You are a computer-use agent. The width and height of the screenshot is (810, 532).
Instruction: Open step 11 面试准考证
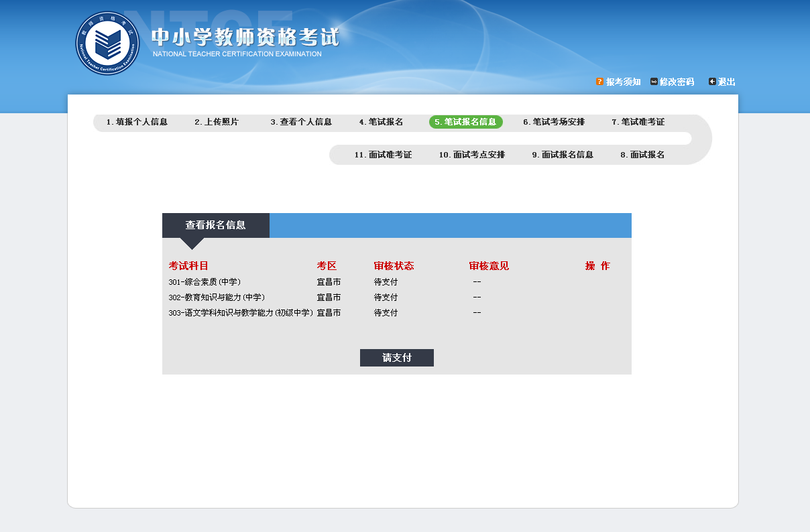383,155
